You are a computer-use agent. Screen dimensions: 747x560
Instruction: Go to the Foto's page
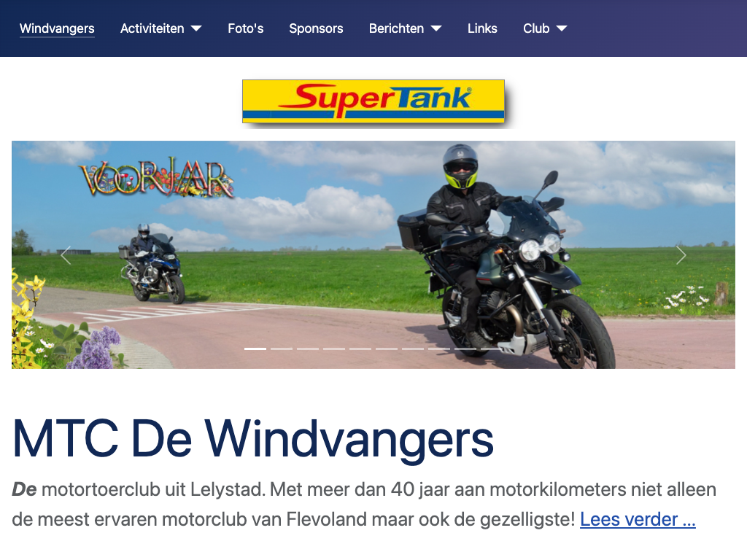tap(245, 28)
